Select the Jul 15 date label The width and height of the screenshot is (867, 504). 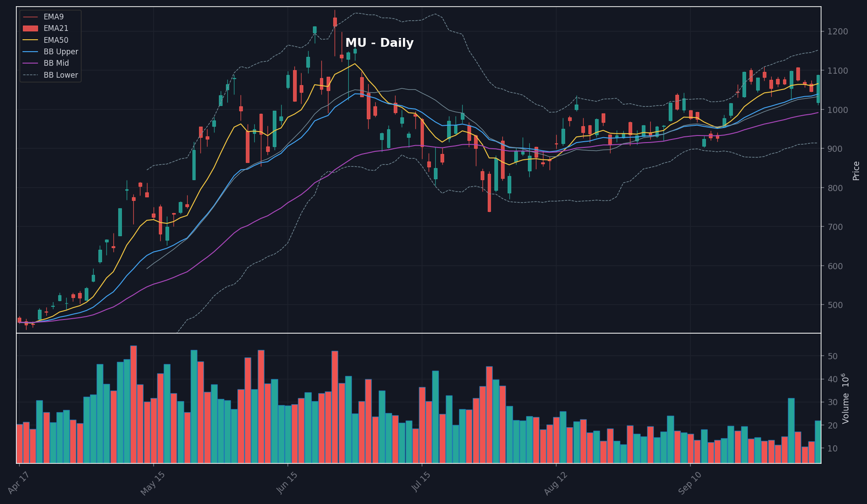click(x=421, y=482)
